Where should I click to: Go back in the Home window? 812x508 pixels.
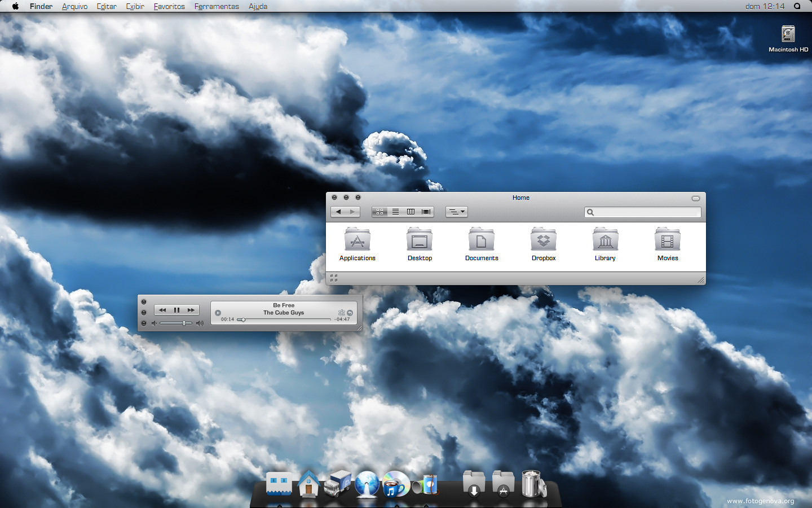tap(338, 212)
